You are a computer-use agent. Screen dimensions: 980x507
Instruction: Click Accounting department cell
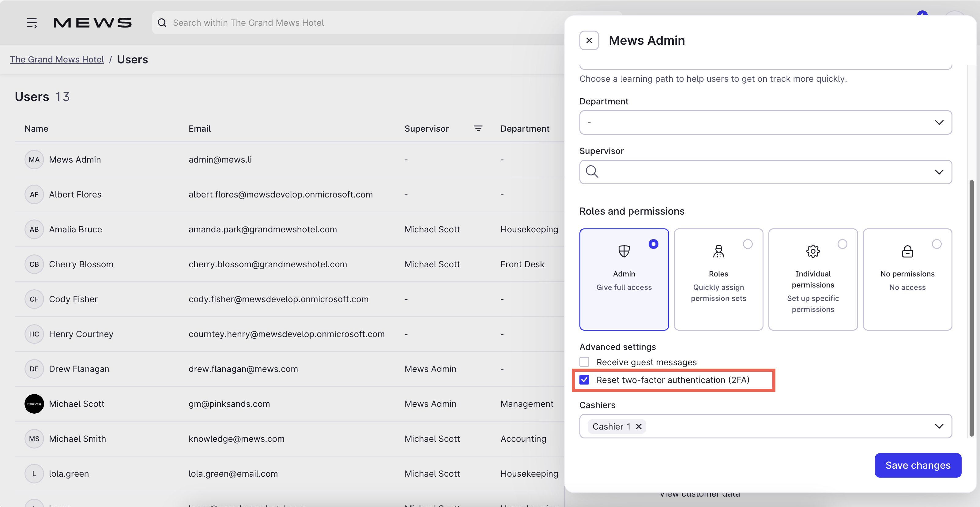523,438
